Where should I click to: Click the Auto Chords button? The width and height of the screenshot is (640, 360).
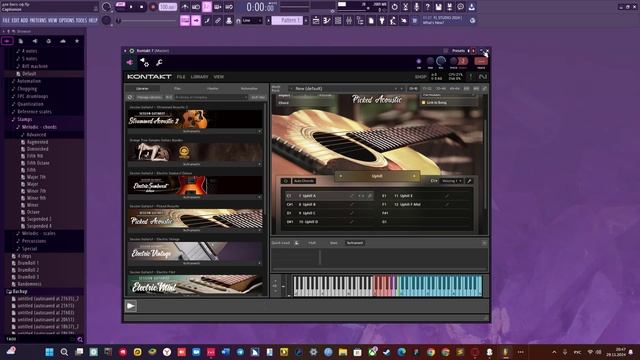pos(304,181)
